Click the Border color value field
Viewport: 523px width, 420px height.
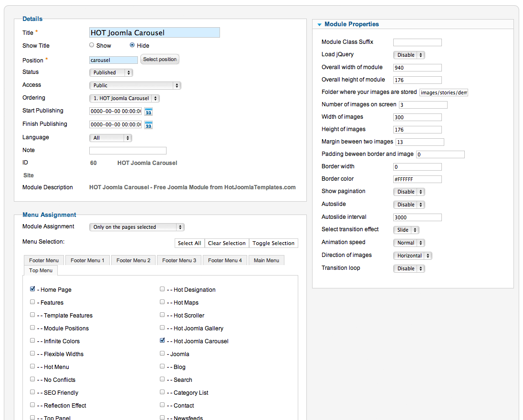point(418,179)
